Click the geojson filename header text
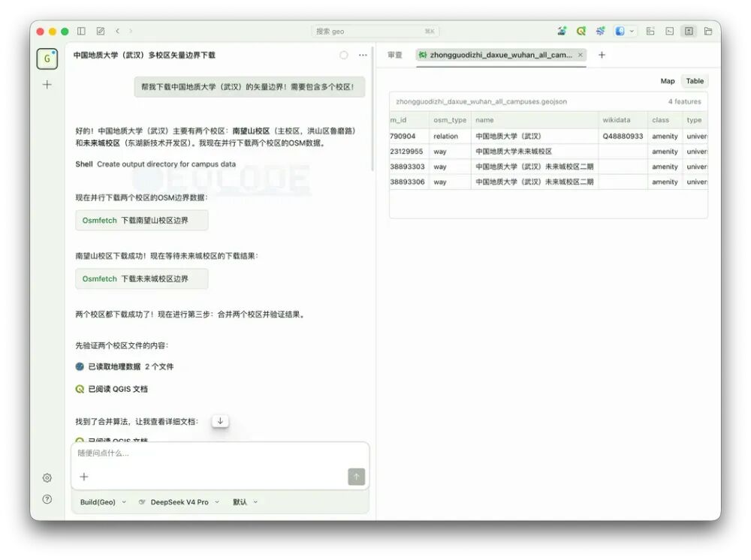Image resolution: width=751 pixels, height=560 pixels. click(481, 101)
